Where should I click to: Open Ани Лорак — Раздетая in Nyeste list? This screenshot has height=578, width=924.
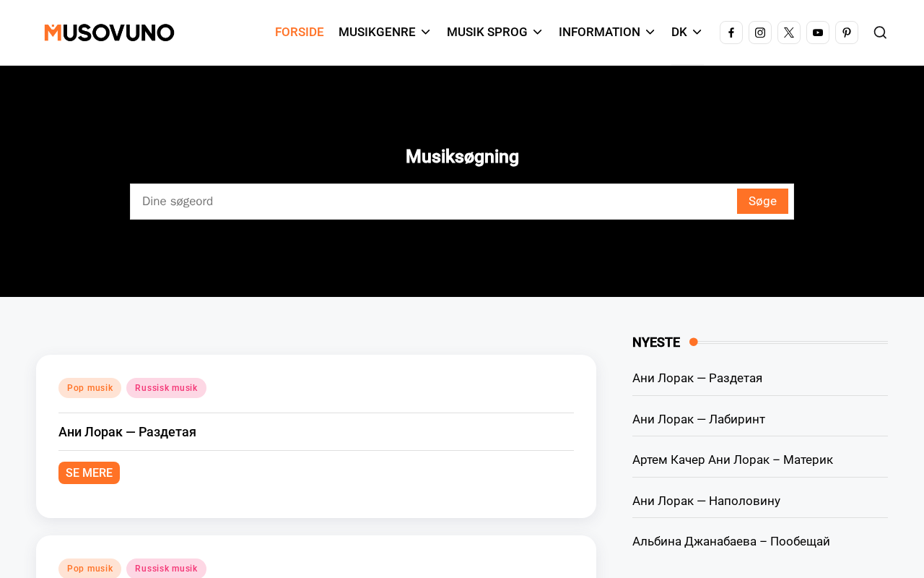click(x=697, y=378)
